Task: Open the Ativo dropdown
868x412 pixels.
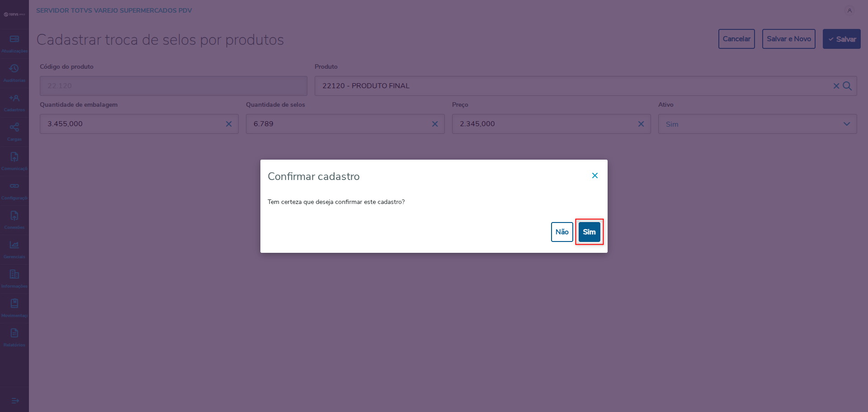Action: [x=758, y=124]
